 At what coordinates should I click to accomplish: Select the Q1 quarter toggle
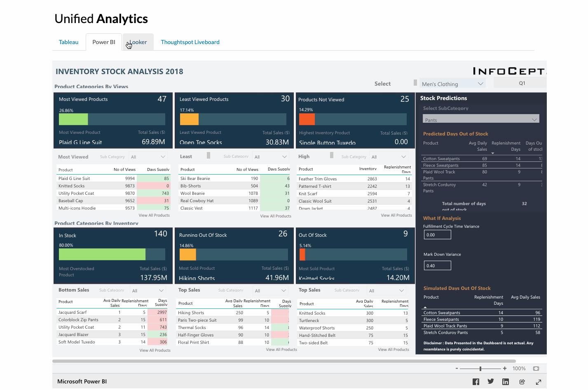point(521,83)
